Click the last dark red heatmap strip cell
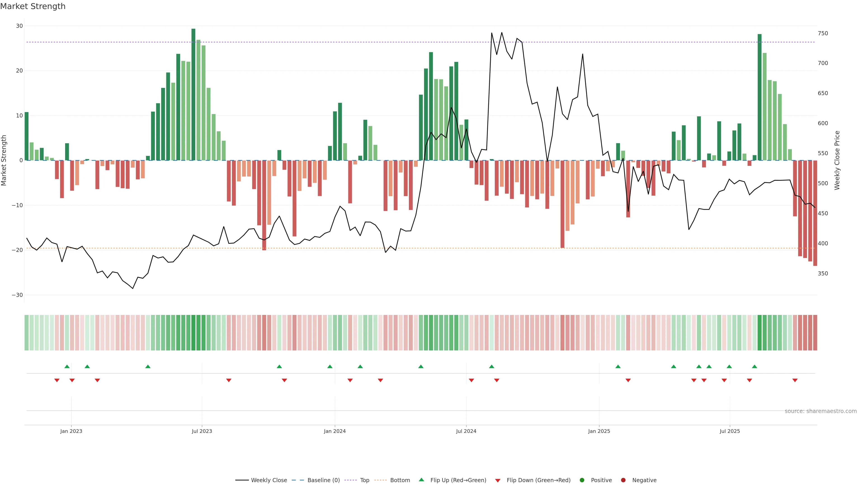Image resolution: width=868 pixels, height=488 pixels. (815, 332)
